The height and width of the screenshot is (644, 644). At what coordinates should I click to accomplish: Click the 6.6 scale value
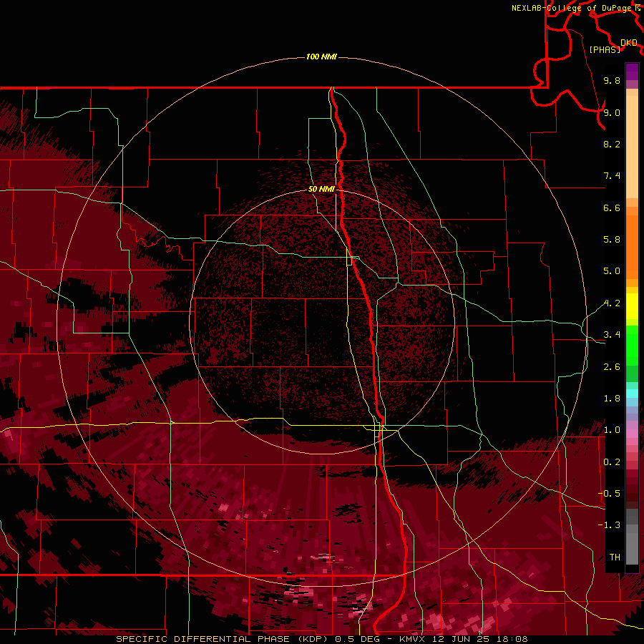click(612, 208)
